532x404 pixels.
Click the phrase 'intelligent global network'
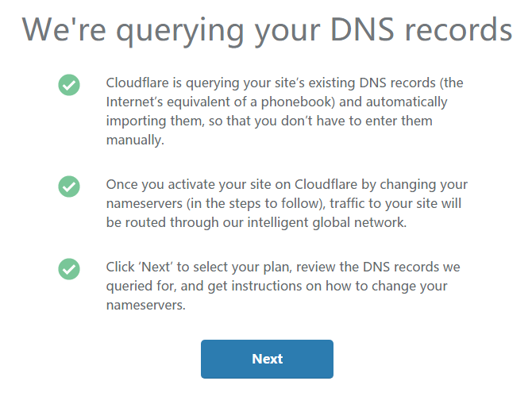[x=326, y=222]
